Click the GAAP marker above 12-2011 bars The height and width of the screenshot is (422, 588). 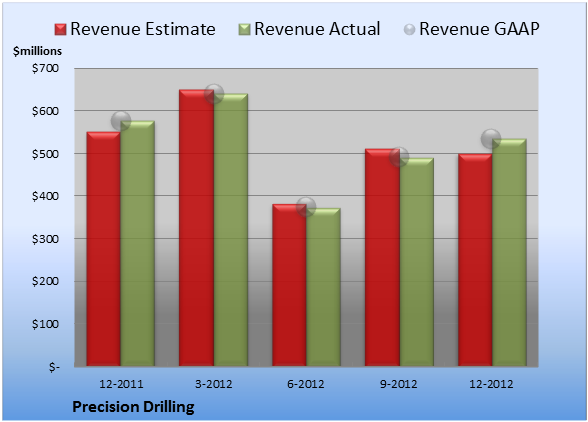pos(121,121)
